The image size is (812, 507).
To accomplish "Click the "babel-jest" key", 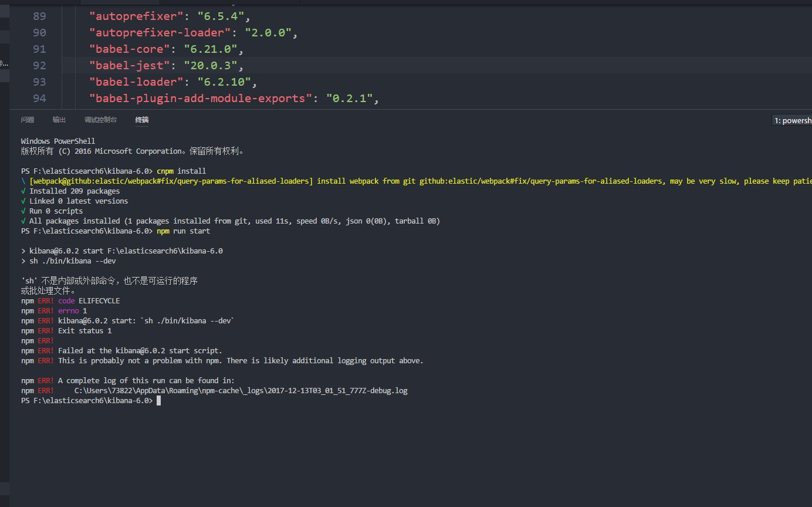I will tap(130, 66).
